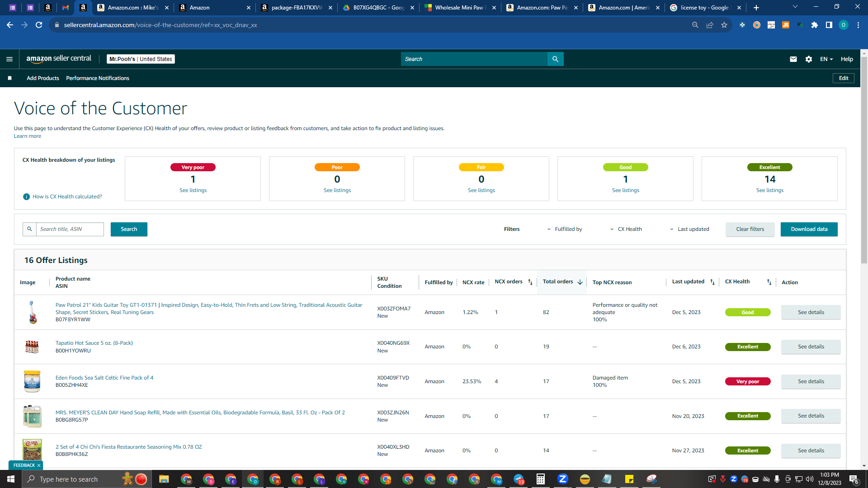The width and height of the screenshot is (868, 488).
Task: Click the Paw Patrol guitar thumbnail
Action: 32,312
